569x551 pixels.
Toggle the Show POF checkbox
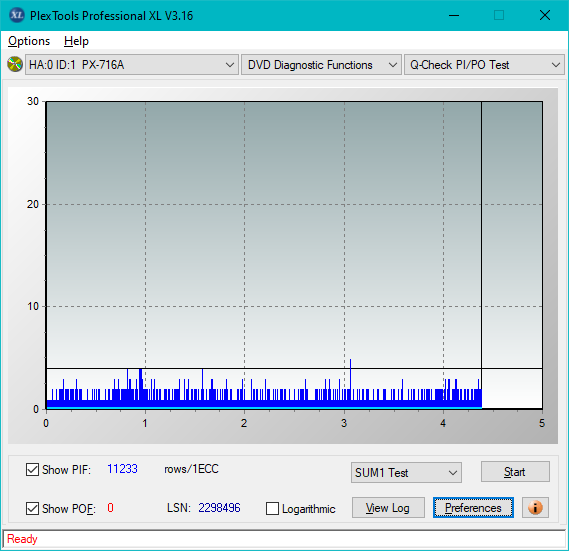pyautogui.click(x=32, y=508)
